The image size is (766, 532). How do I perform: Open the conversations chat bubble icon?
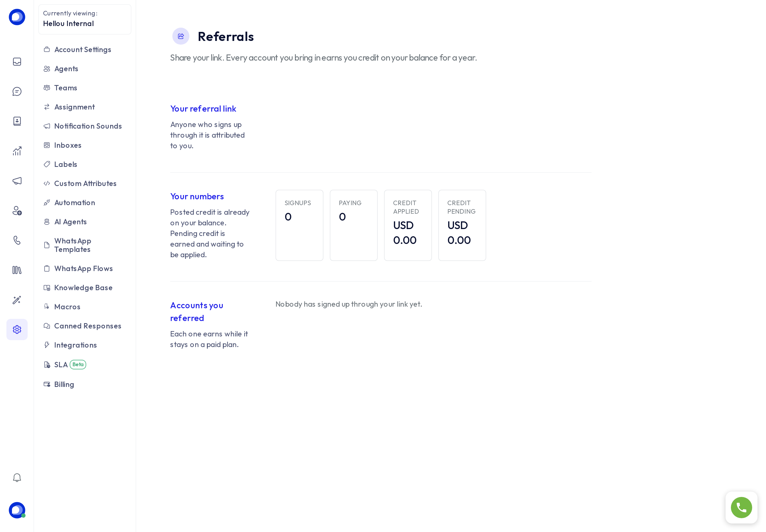click(17, 91)
